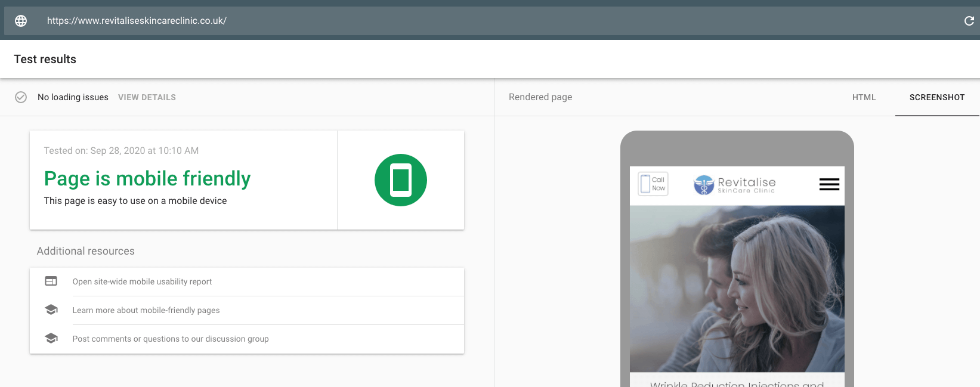The image size is (980, 387).
Task: Open the hamburger menu in rendered page
Action: (829, 184)
